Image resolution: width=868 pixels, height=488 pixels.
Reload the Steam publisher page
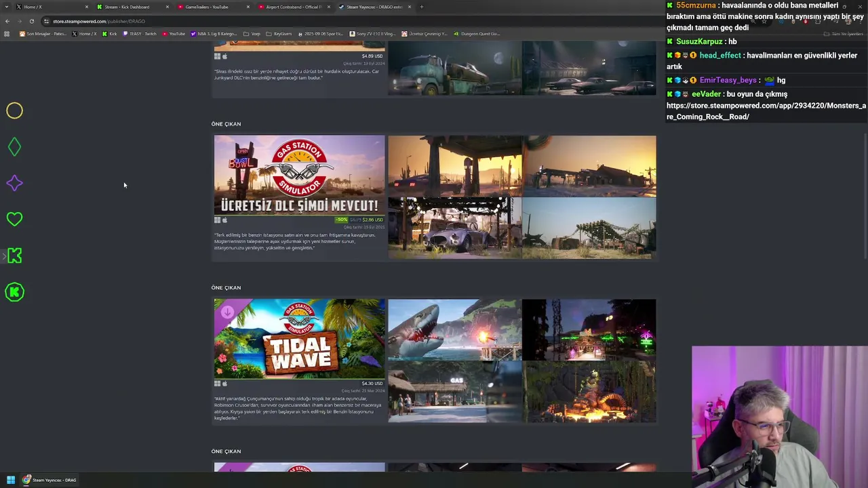(31, 21)
